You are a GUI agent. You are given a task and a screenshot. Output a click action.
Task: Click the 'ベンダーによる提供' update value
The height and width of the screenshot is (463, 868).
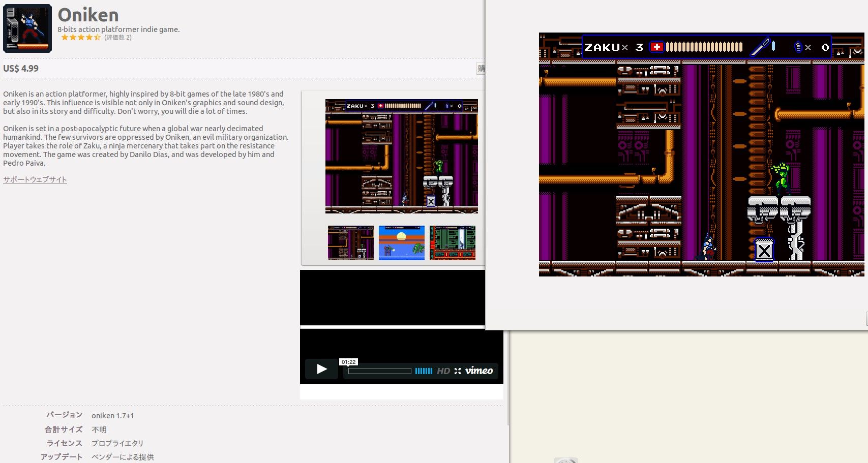click(x=123, y=457)
